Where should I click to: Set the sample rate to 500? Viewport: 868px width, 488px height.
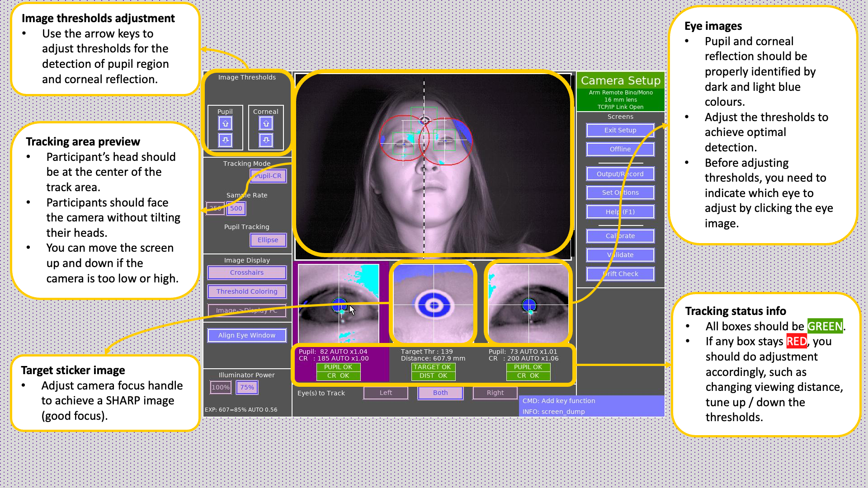(x=236, y=208)
